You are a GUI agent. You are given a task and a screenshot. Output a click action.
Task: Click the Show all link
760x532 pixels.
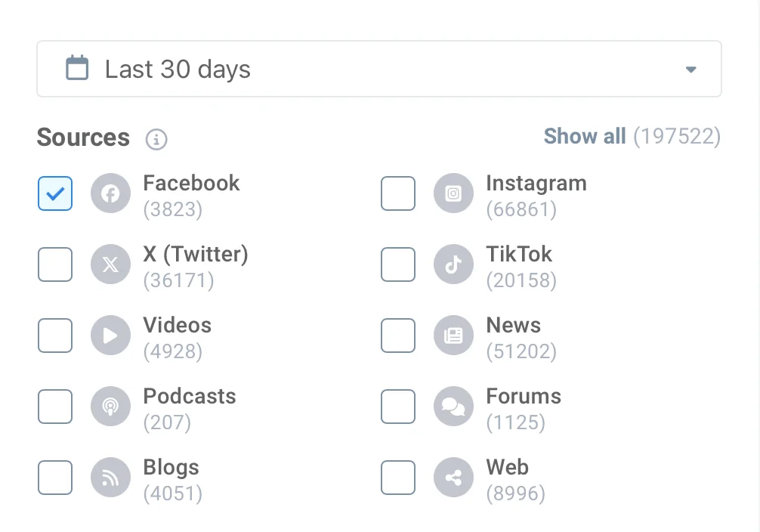pyautogui.click(x=585, y=137)
